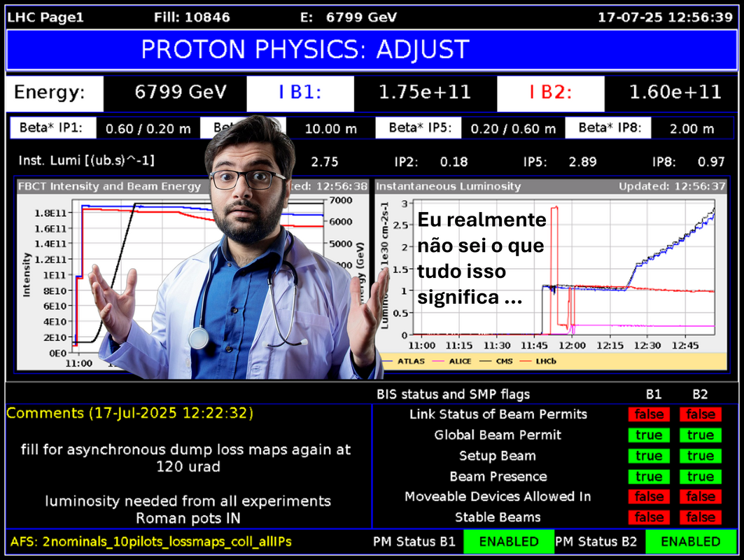
Task: Click the ATLAS legend entry in luminosity plot
Action: [411, 361]
